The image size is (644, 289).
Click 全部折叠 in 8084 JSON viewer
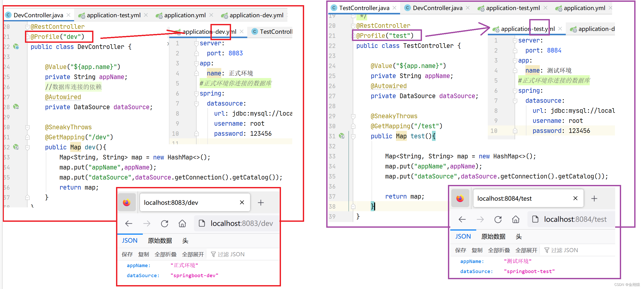click(x=499, y=250)
